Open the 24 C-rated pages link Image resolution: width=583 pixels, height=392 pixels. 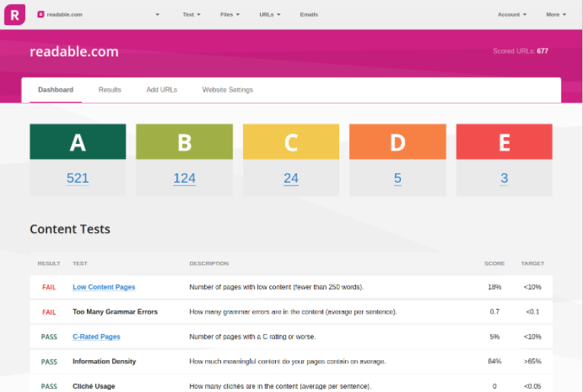pos(291,178)
